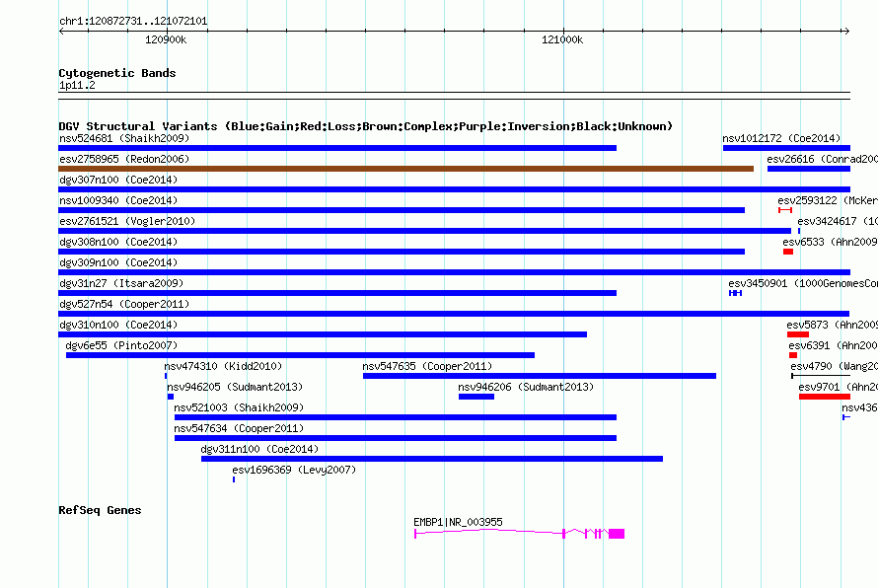Click the dgv6e55 (Pinto2007) label
This screenshot has width=878, height=588.
(x=121, y=345)
